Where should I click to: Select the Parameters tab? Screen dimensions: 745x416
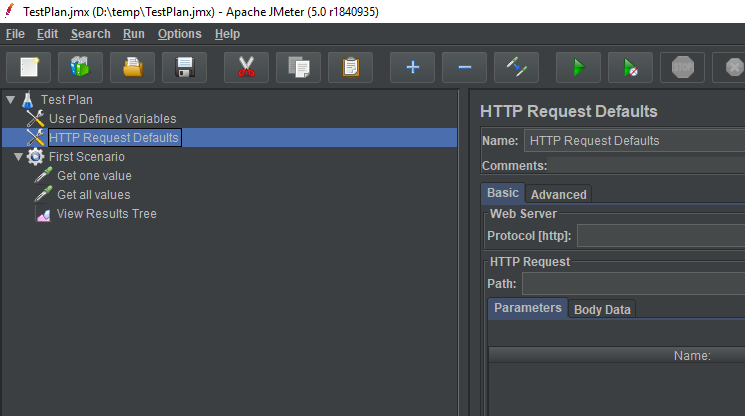tap(527, 308)
